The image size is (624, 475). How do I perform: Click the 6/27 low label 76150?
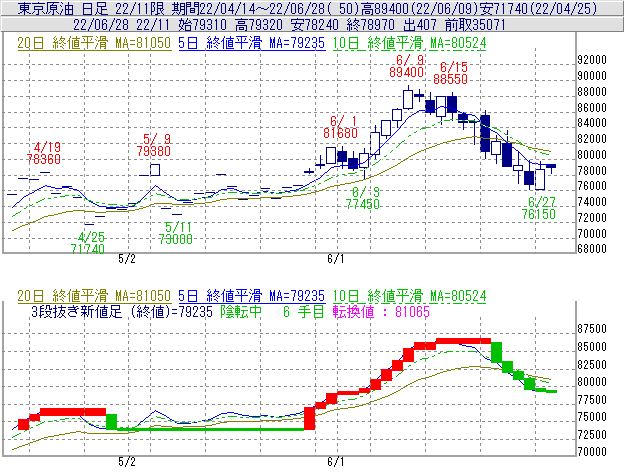point(542,214)
